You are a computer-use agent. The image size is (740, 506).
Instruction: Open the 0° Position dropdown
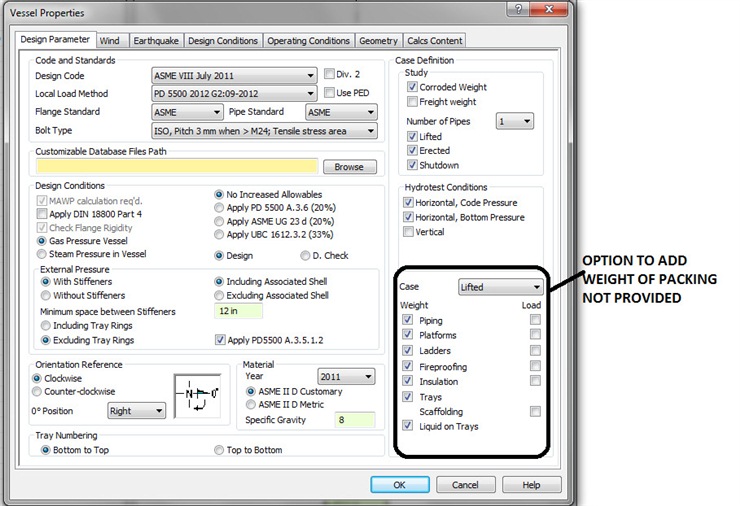136,411
